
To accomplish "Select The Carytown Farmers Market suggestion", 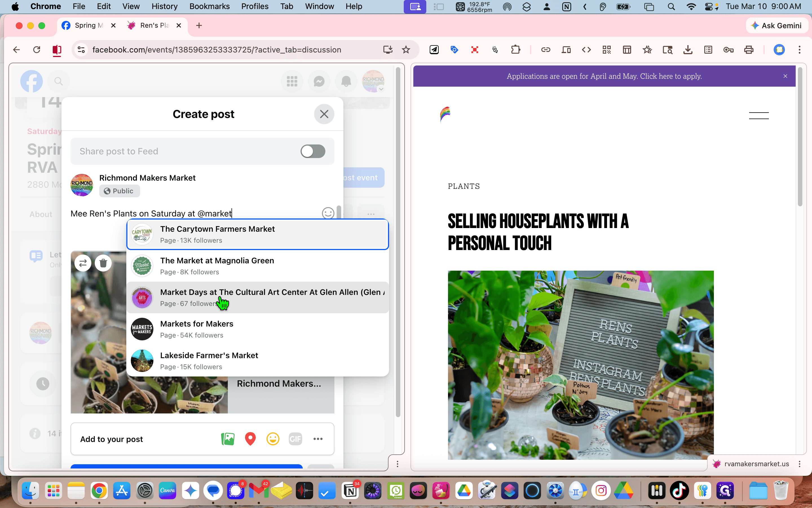I will pyautogui.click(x=257, y=234).
